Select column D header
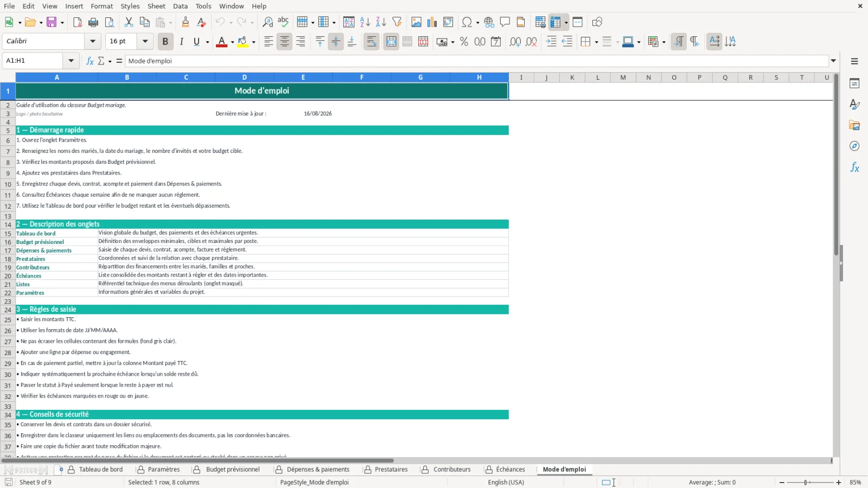This screenshot has width=868, height=488. tap(245, 78)
